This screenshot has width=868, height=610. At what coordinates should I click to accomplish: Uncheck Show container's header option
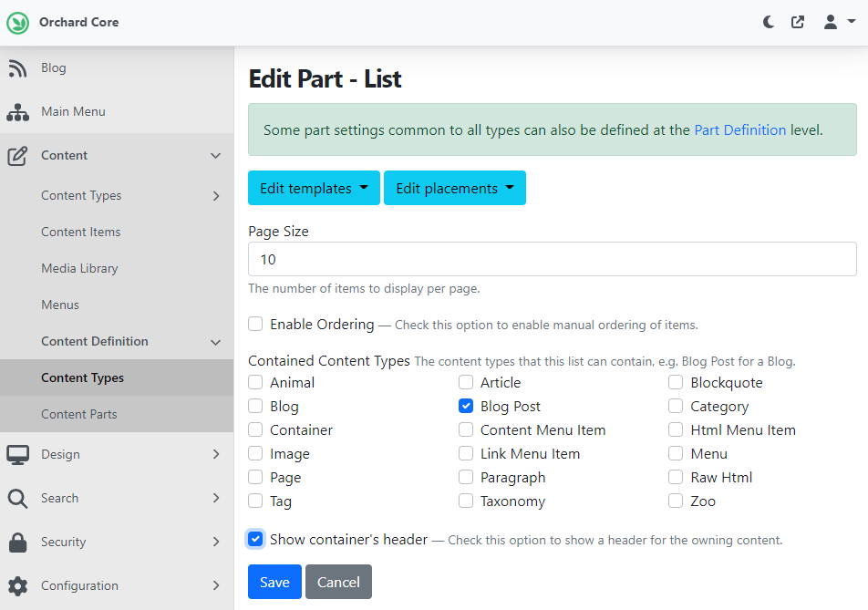(255, 539)
